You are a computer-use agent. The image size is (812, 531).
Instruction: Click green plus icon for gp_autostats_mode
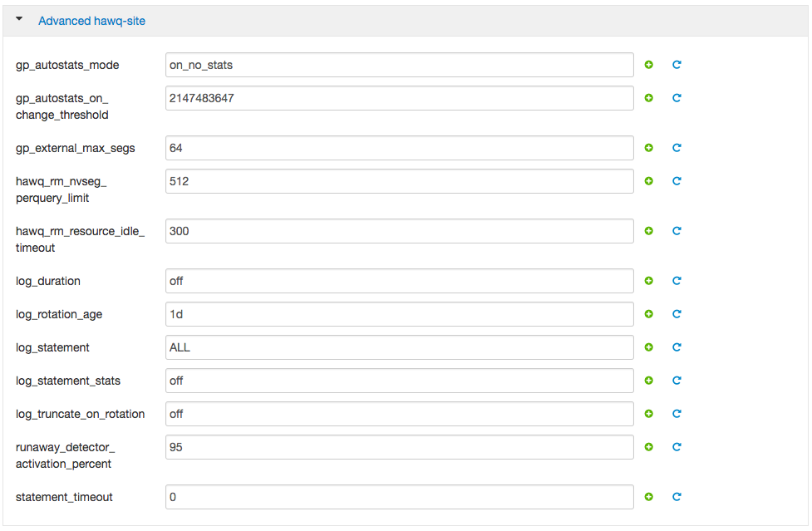coord(649,65)
